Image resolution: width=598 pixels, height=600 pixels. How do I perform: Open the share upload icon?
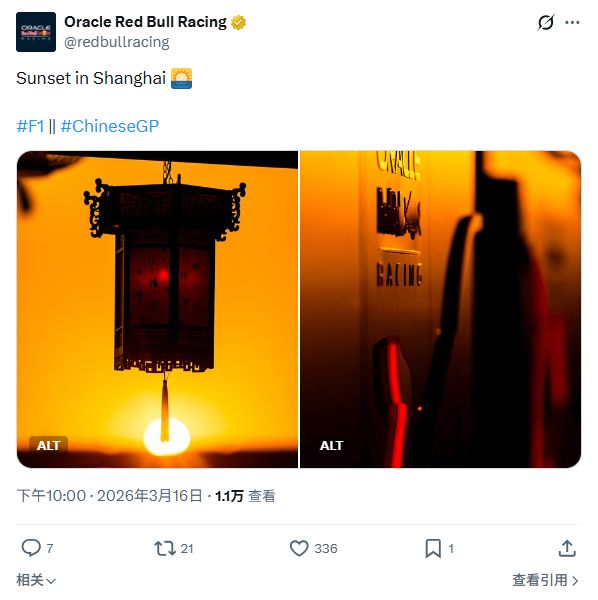tap(567, 548)
